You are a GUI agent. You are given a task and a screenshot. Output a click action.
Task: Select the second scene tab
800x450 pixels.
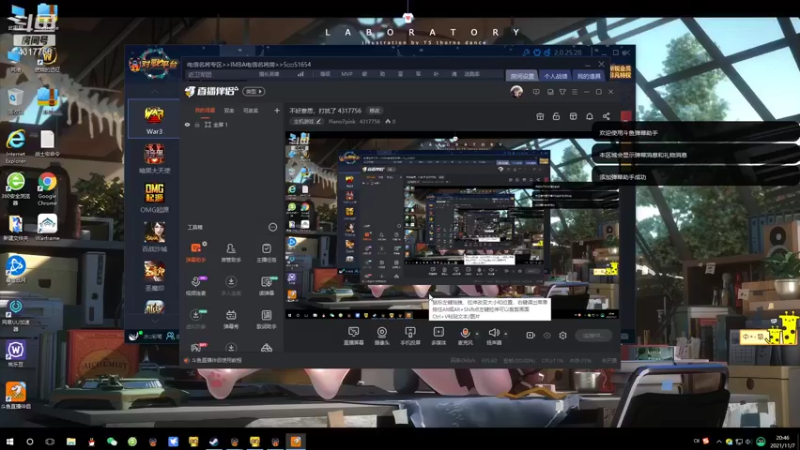tap(229, 110)
